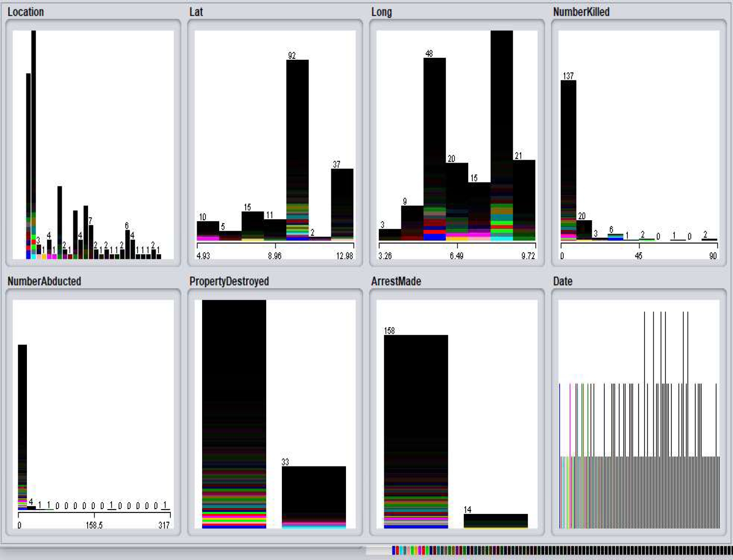Click the NumberKilled bar with count 20
Viewport: 733px width, 560px height.
click(x=584, y=230)
